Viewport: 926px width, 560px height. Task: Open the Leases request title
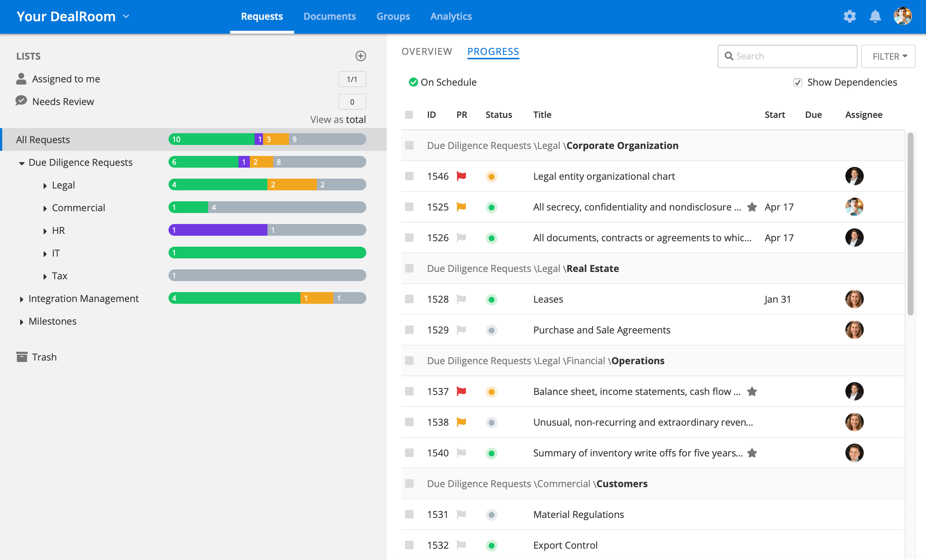click(x=548, y=299)
